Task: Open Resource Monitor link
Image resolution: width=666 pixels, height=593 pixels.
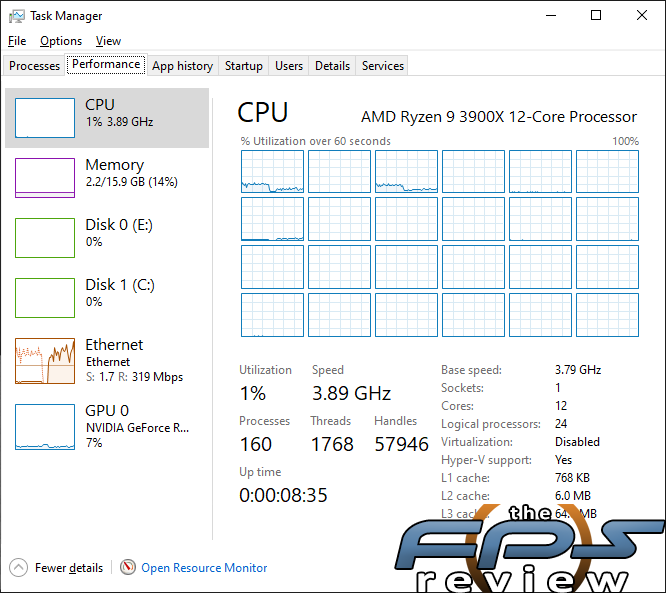Action: click(204, 568)
